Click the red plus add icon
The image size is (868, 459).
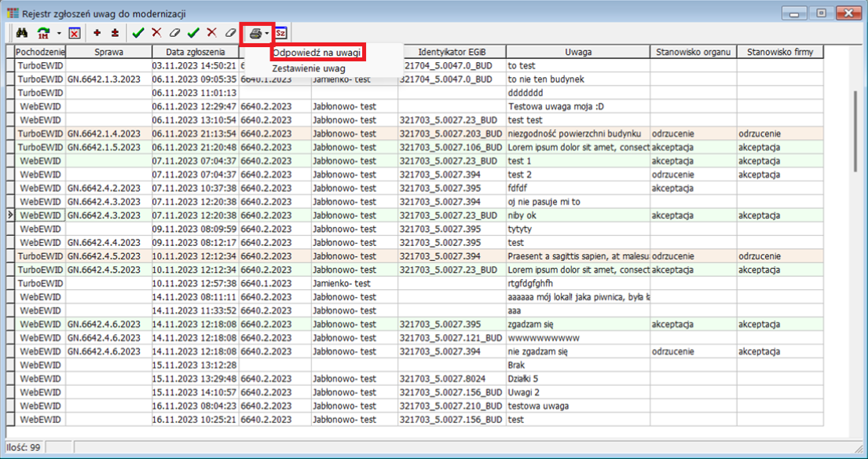point(97,34)
